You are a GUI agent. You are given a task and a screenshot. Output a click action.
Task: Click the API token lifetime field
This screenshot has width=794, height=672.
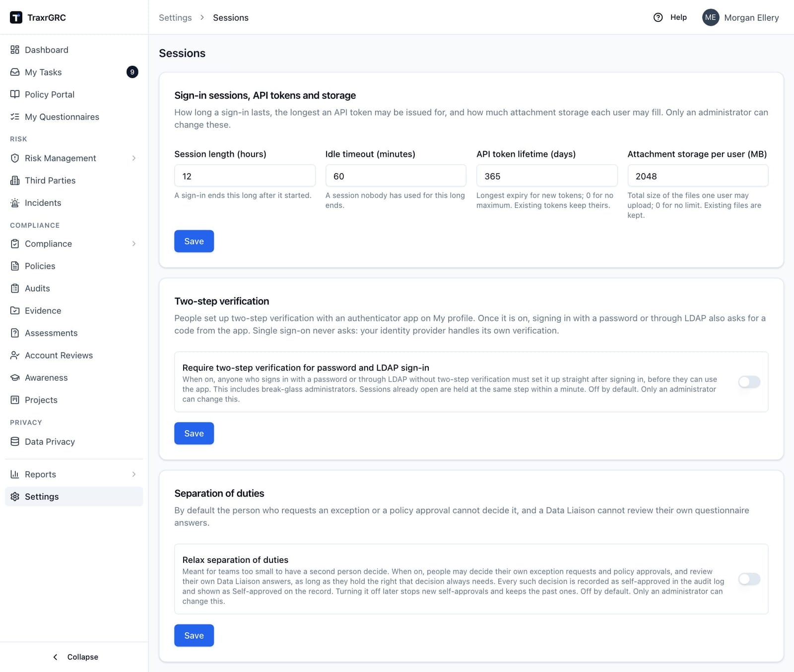[x=547, y=176]
